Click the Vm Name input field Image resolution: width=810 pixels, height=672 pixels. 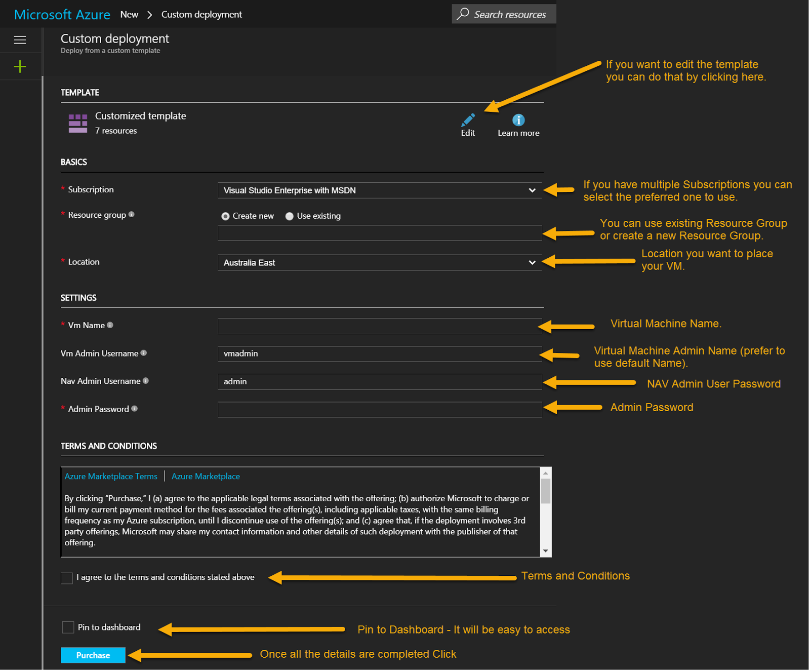[x=379, y=326]
